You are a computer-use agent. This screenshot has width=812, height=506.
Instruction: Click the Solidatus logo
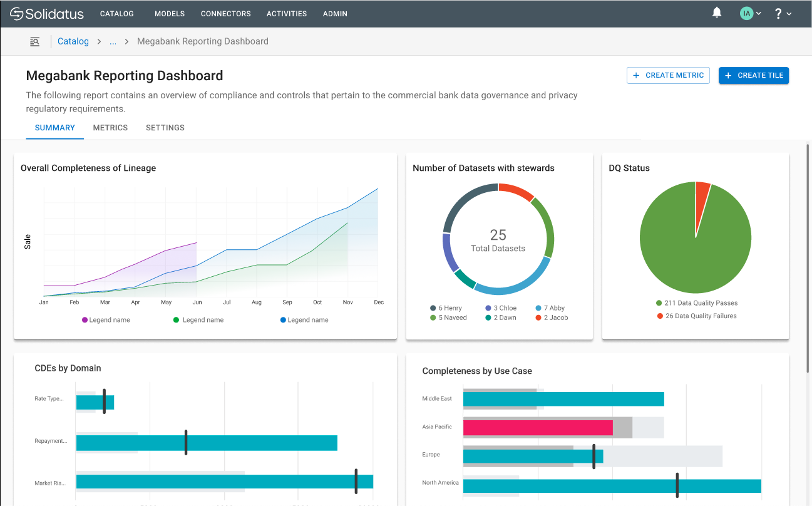(x=48, y=13)
